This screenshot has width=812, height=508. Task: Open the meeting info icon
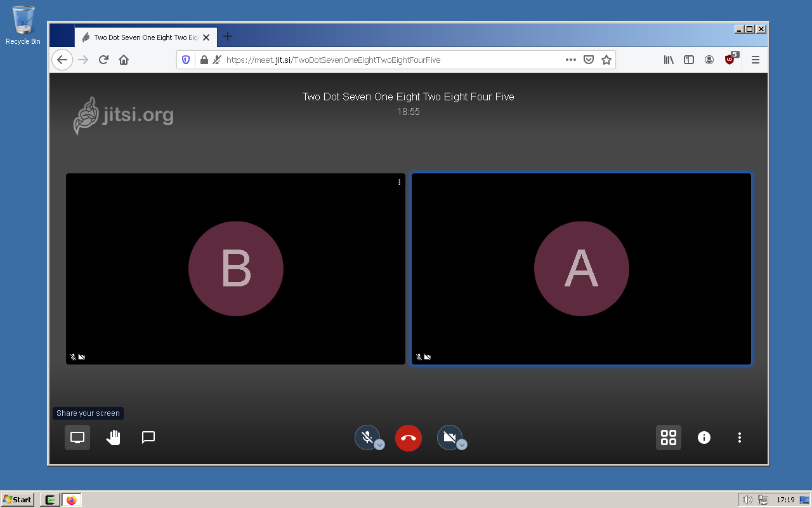click(x=704, y=438)
